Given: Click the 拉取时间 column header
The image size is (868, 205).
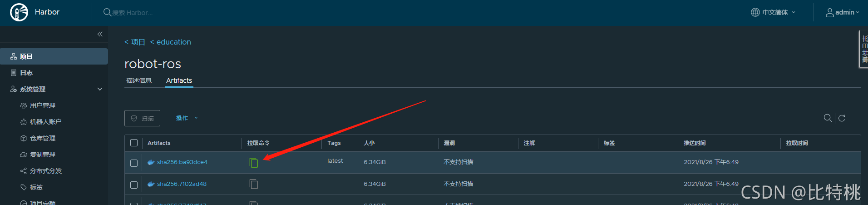Looking at the screenshot, I should pos(797,143).
